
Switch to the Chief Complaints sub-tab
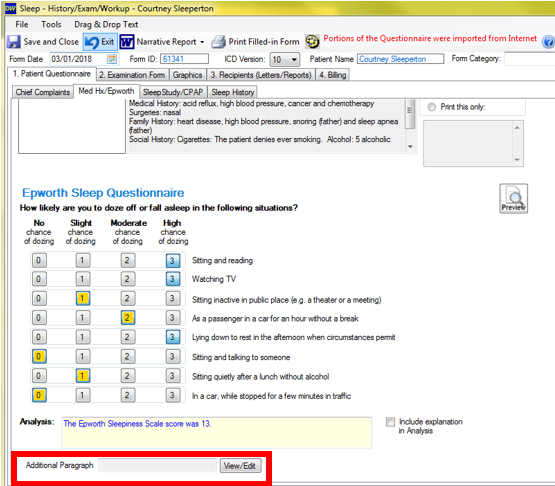[x=42, y=92]
